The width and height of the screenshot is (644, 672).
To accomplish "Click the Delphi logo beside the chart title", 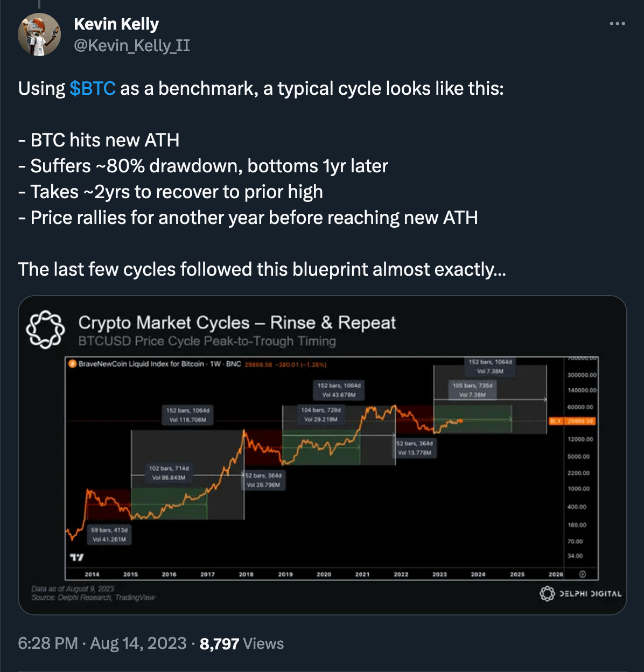I will tap(46, 330).
